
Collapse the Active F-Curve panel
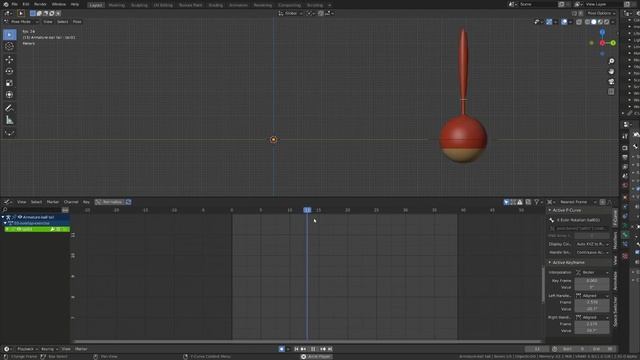pos(549,210)
